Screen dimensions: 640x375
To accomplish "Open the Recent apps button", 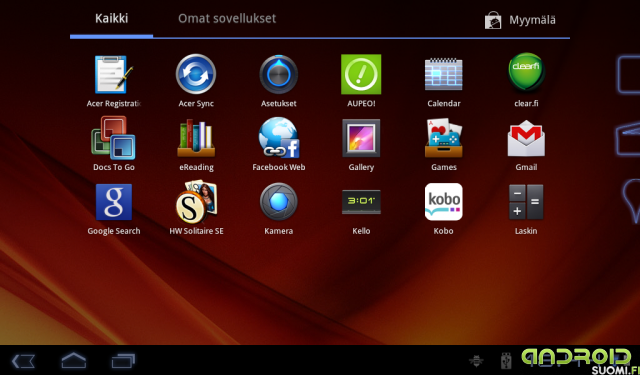I will 123,361.
